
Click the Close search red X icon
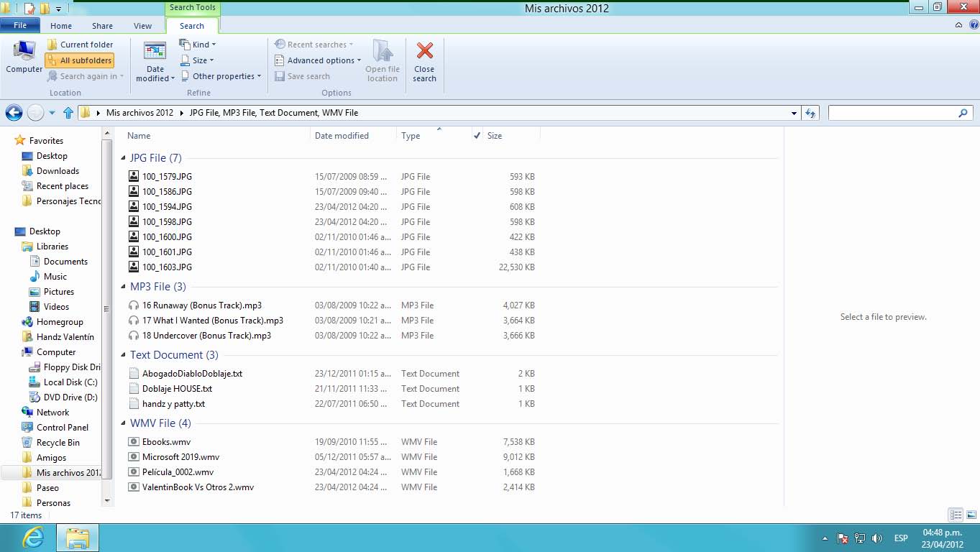pos(424,52)
